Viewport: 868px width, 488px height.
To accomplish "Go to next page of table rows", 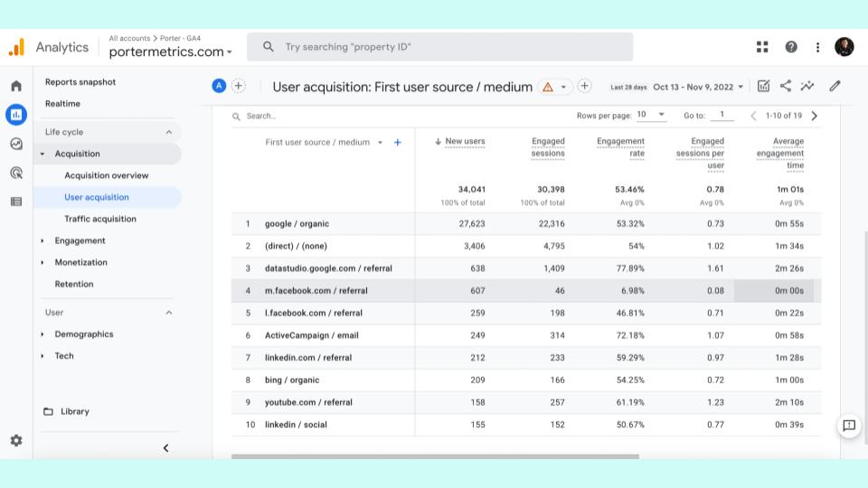I will point(815,116).
